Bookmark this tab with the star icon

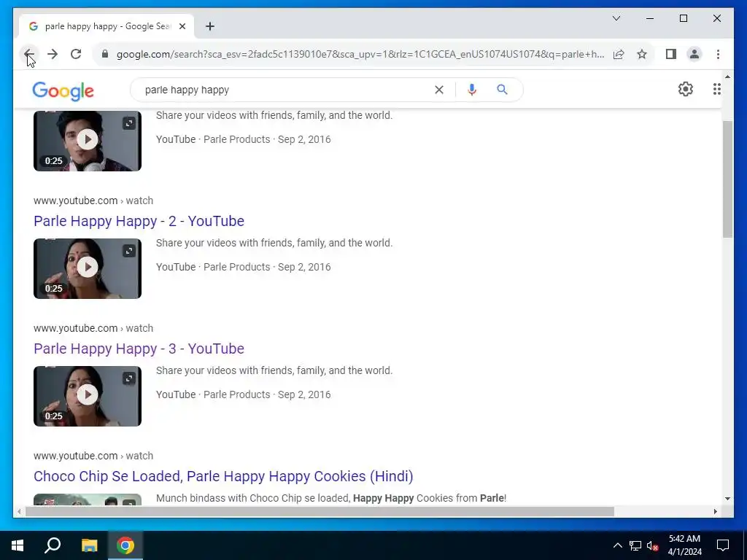642,54
